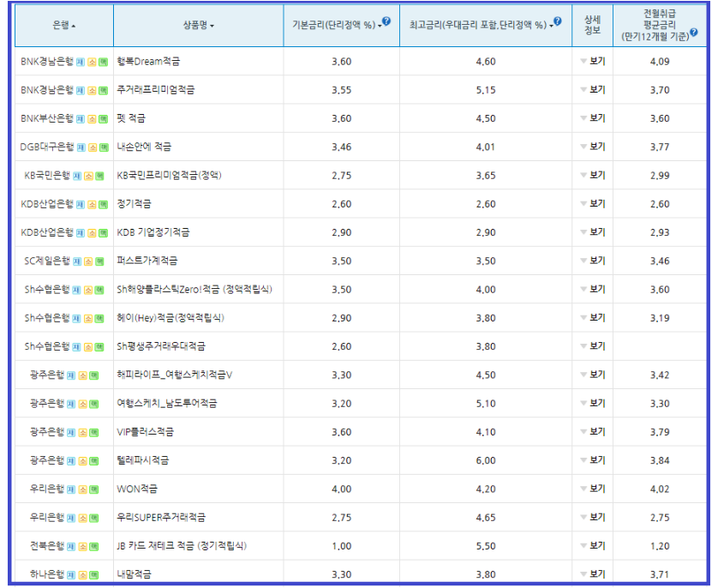This screenshot has width=712, height=588.
Task: Click green badge in 행복Dream적금 row
Action: 104,63
